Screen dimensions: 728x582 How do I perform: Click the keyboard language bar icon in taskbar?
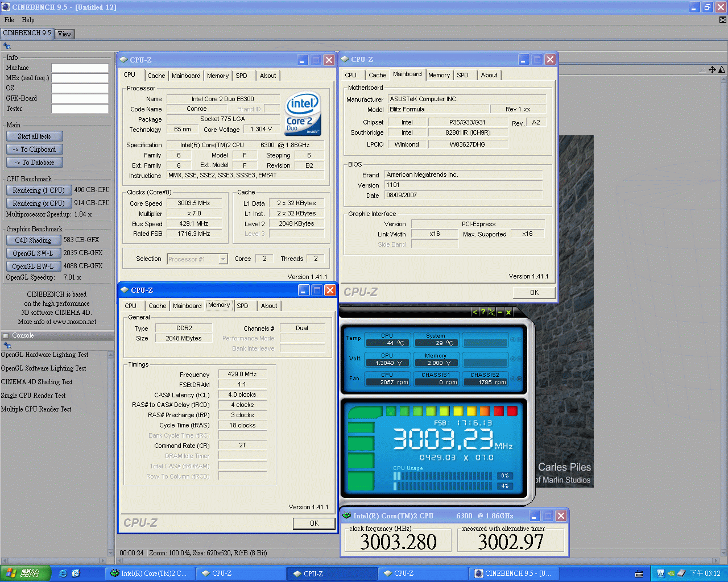[x=639, y=573]
